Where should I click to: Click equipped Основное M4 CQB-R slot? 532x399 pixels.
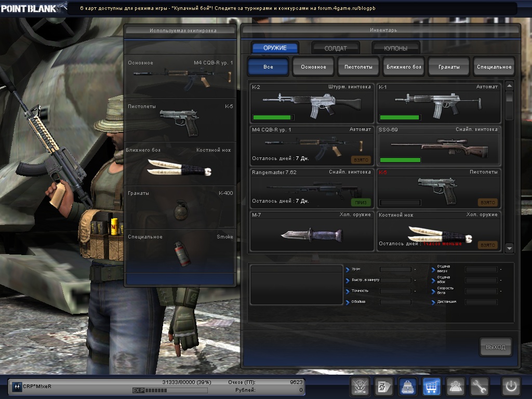[180, 76]
